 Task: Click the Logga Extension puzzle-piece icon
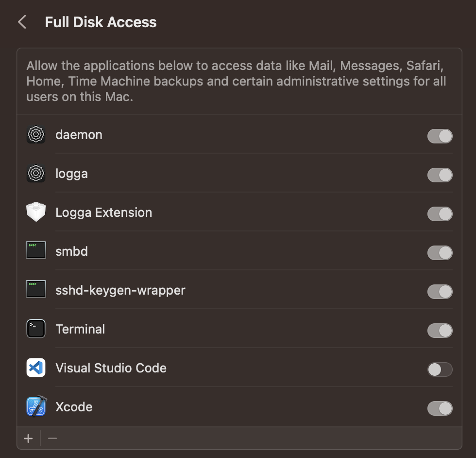point(35,212)
